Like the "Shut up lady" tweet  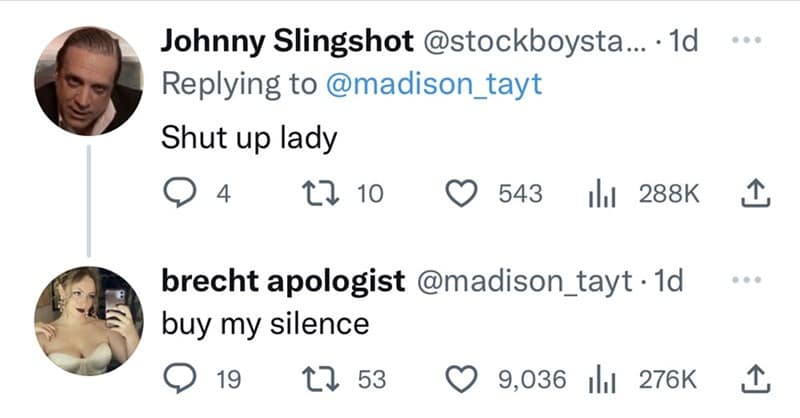pyautogui.click(x=461, y=193)
